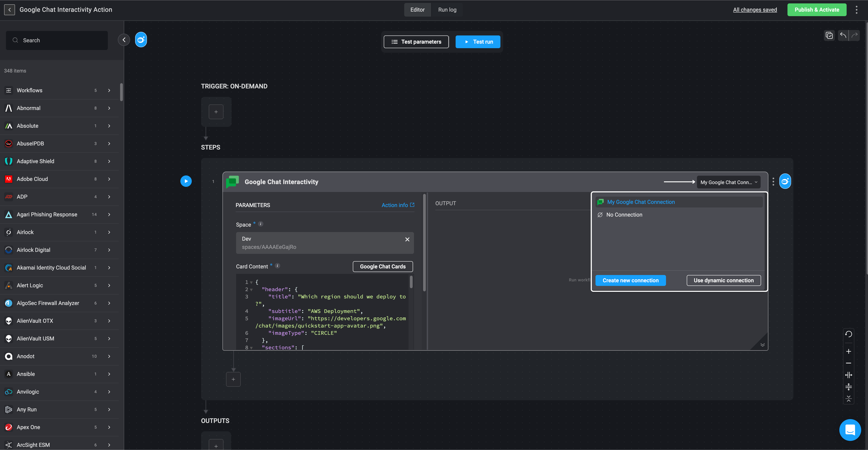The height and width of the screenshot is (450, 868).
Task: Focus the sidebar Search field
Action: tap(57, 40)
